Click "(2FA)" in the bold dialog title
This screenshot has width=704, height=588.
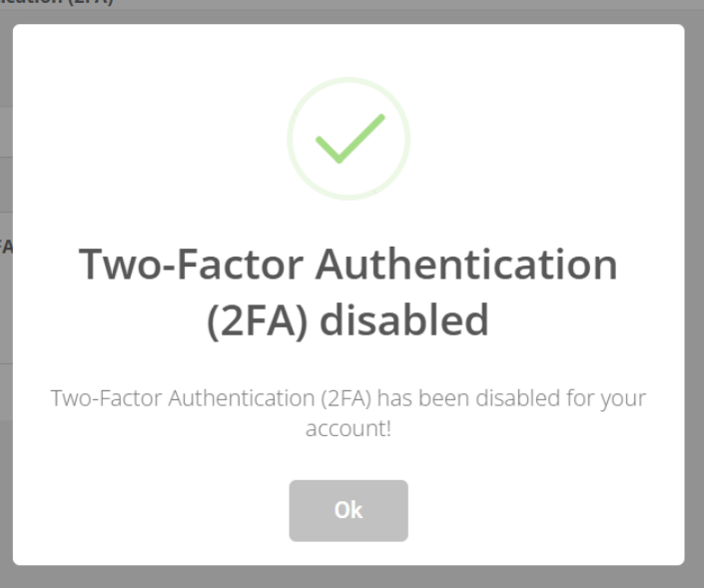[x=259, y=320]
